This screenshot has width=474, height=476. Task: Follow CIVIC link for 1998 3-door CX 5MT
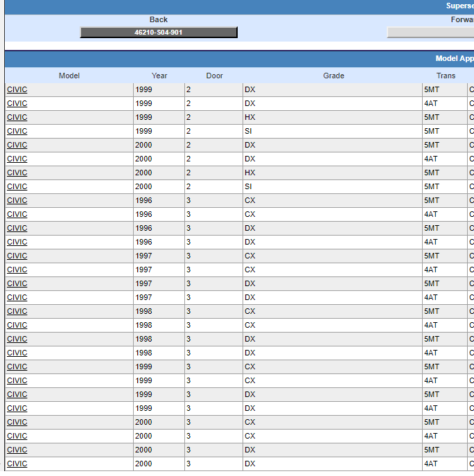click(x=17, y=311)
